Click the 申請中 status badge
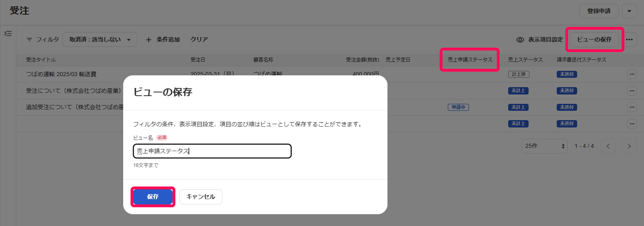The image size is (644, 226). click(x=458, y=107)
